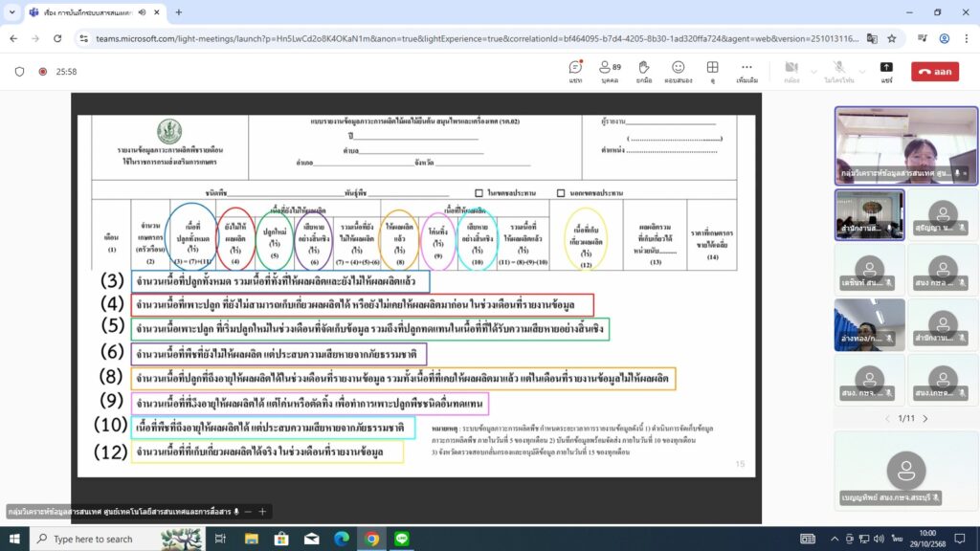Go to next page of participant gallery
The image size is (980, 551).
point(924,419)
